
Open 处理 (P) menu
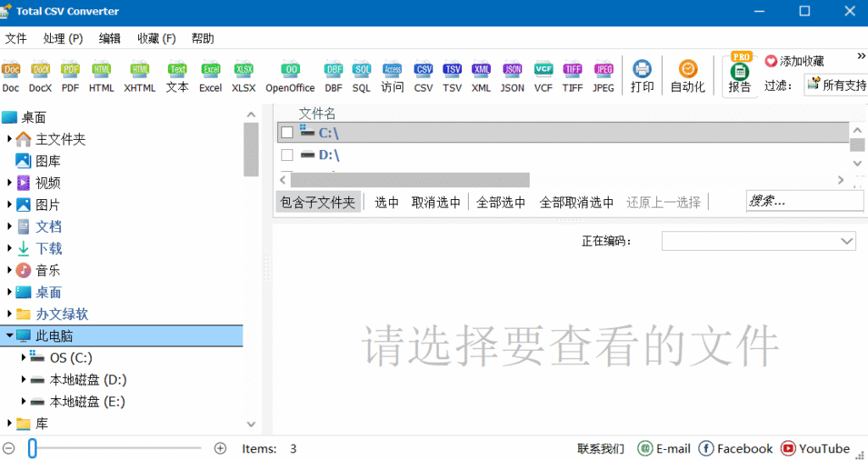pos(63,38)
